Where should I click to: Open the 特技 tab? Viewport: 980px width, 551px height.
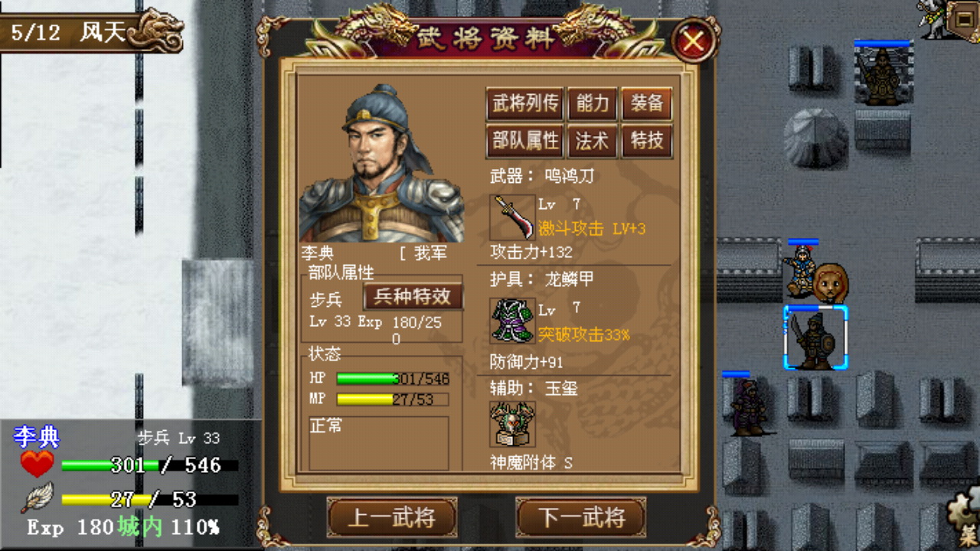tap(647, 142)
